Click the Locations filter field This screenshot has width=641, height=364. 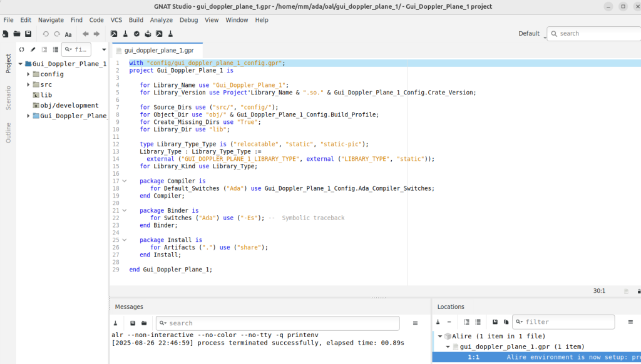click(x=563, y=322)
